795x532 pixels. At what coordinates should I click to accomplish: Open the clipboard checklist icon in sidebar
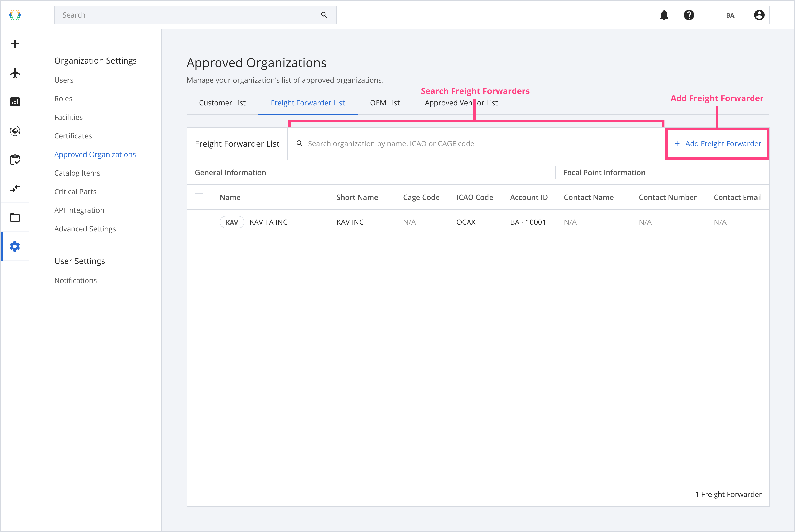coord(15,159)
